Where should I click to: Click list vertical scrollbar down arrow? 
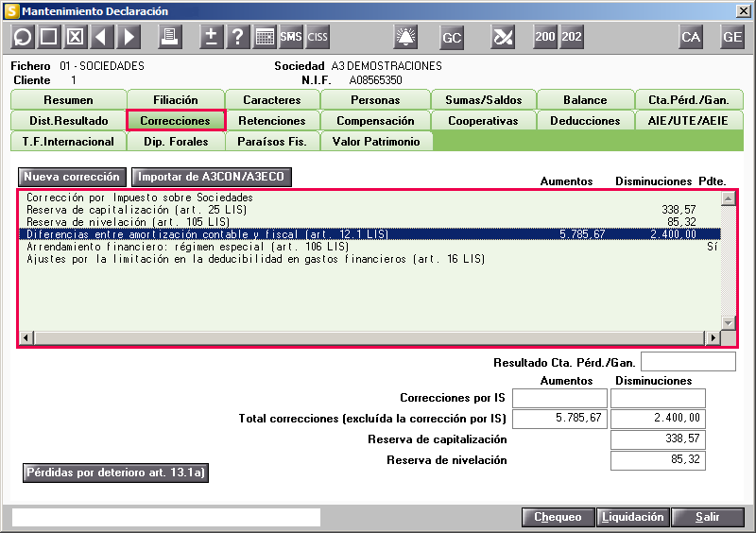point(728,322)
